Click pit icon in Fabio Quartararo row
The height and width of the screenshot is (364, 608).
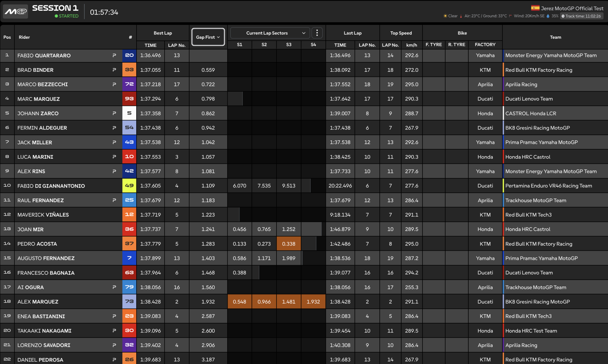point(114,55)
